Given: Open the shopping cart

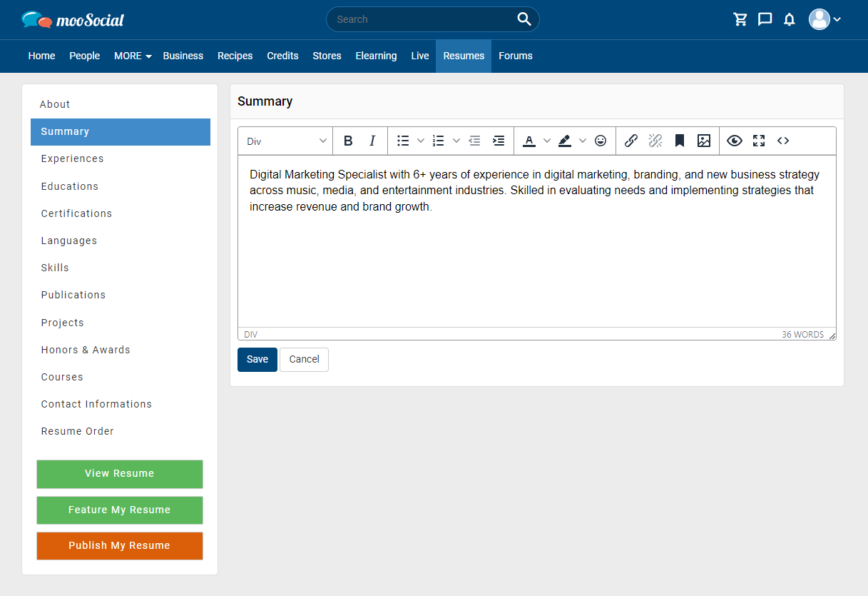Looking at the screenshot, I should point(740,19).
